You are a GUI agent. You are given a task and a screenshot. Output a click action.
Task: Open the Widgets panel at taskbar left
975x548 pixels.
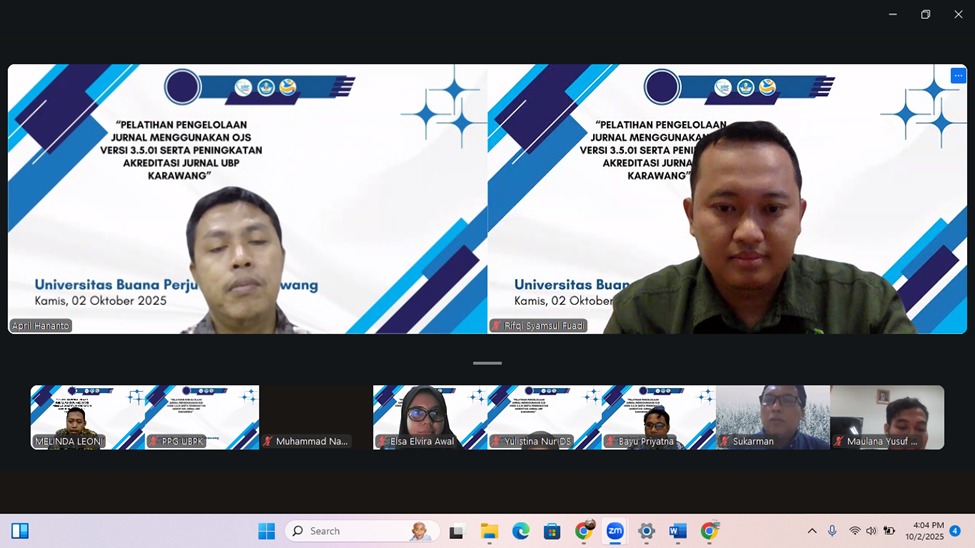click(20, 531)
